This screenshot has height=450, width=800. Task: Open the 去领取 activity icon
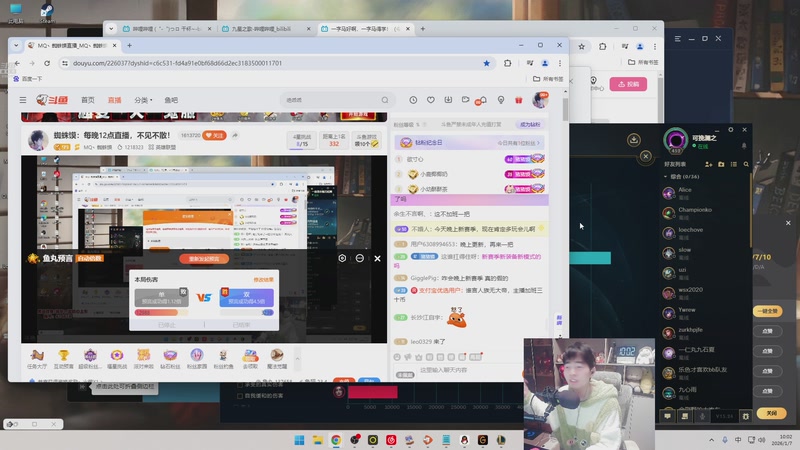click(x=250, y=359)
